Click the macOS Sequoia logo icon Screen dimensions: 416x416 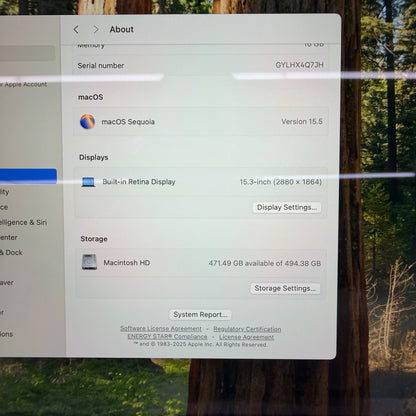pos(87,122)
